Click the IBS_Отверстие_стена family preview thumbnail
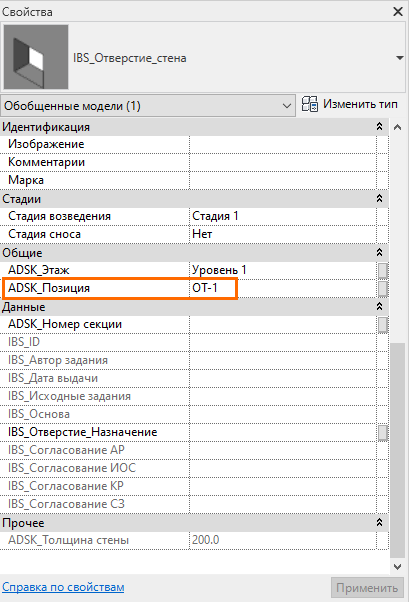The image size is (409, 602). coord(36,57)
